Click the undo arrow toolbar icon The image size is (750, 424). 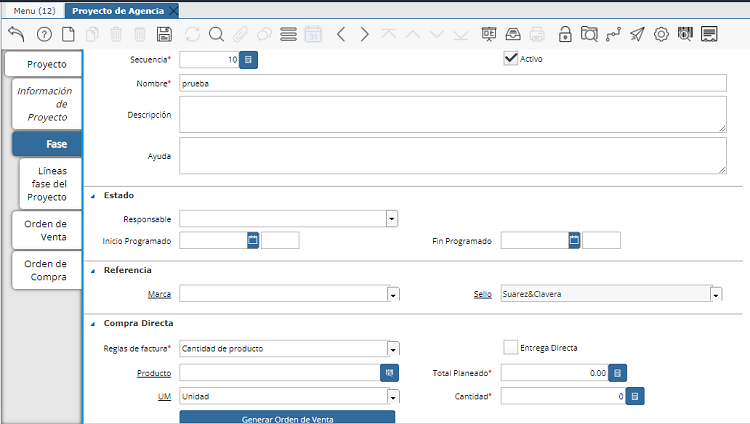point(16,34)
